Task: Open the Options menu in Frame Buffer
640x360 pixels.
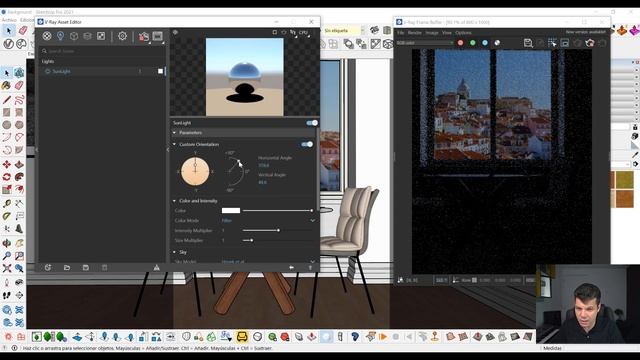Action: [463, 33]
